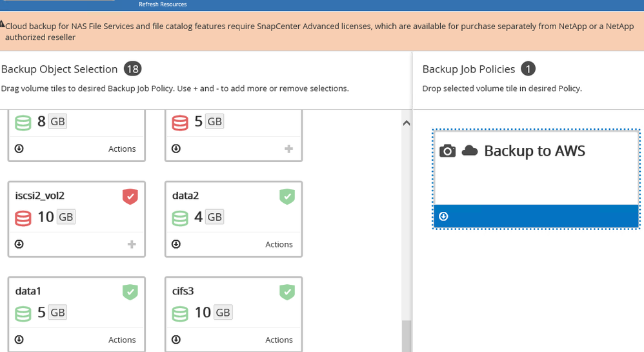Click the green shield icon on data1 tile
Screen dimensions: 644x352
(130, 292)
